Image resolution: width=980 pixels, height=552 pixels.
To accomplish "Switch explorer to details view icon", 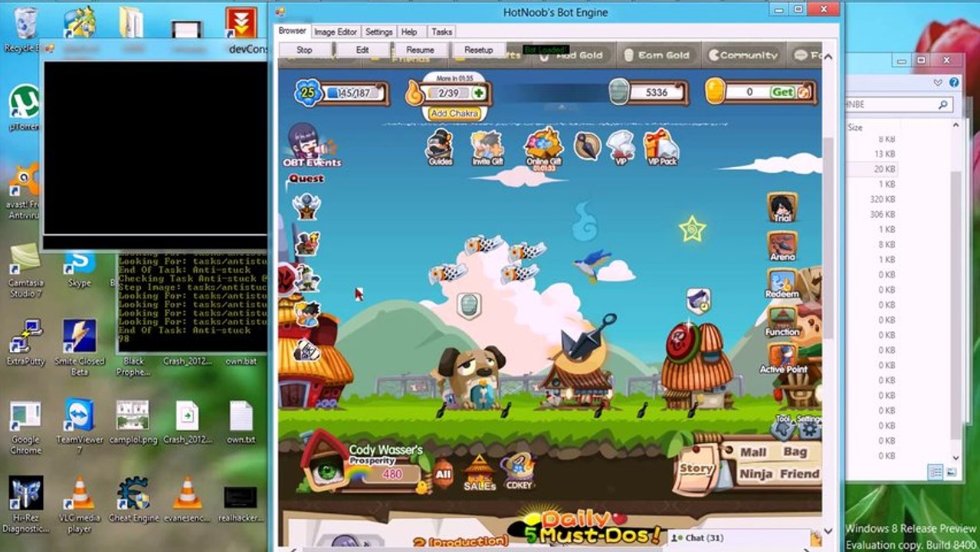I will click(x=935, y=472).
